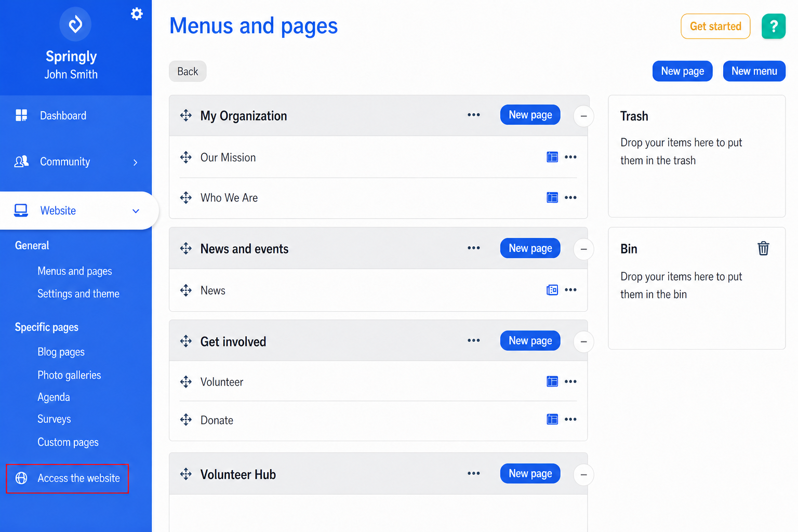
Task: Open Photo galleries in sidebar
Action: [x=69, y=375]
